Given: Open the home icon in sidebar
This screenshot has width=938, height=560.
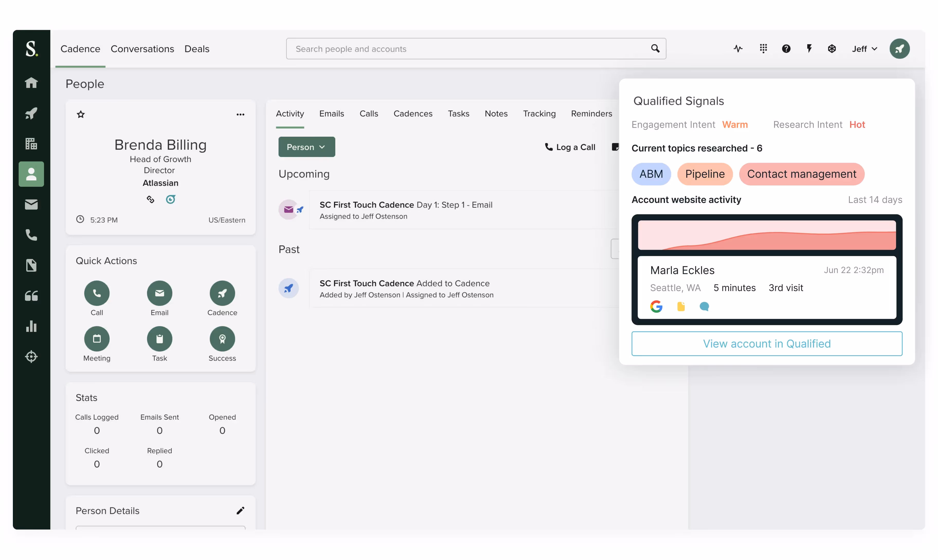Looking at the screenshot, I should 31,83.
